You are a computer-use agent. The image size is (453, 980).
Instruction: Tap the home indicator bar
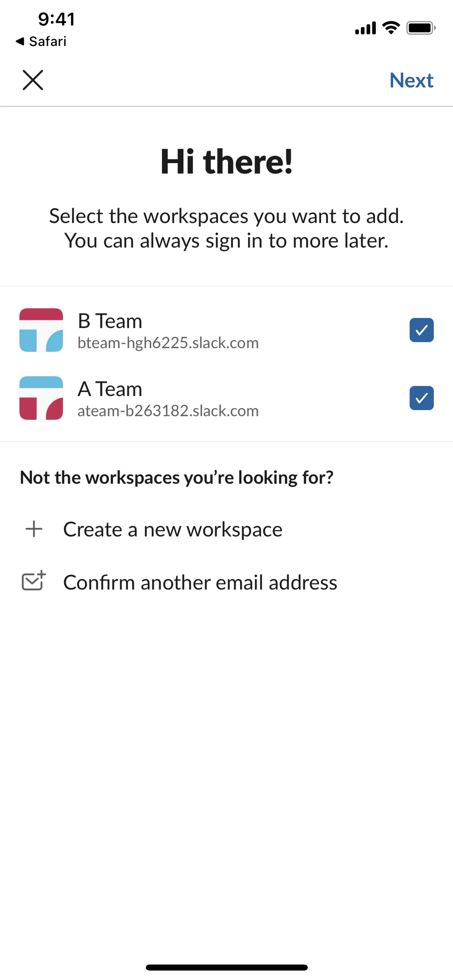[226, 967]
